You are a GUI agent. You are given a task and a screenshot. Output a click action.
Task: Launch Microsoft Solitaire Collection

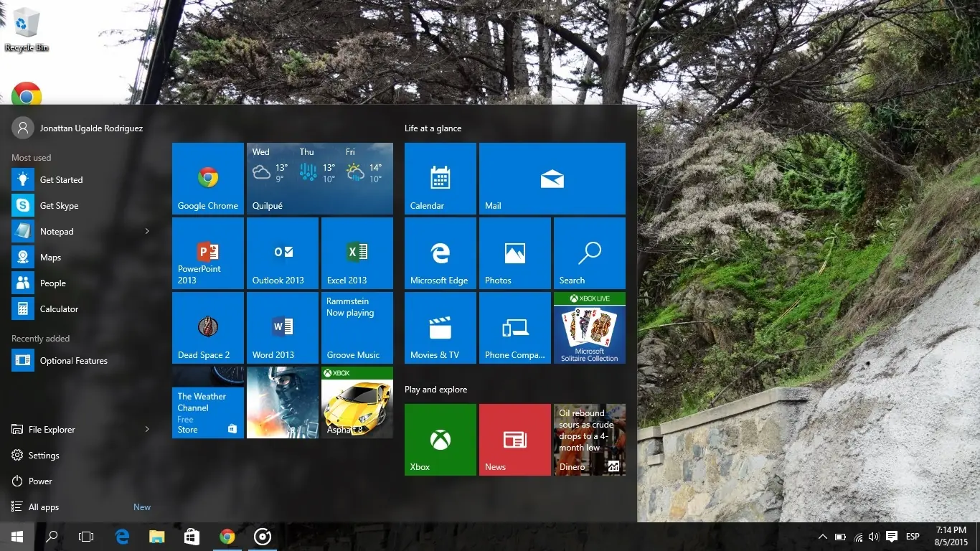(589, 327)
